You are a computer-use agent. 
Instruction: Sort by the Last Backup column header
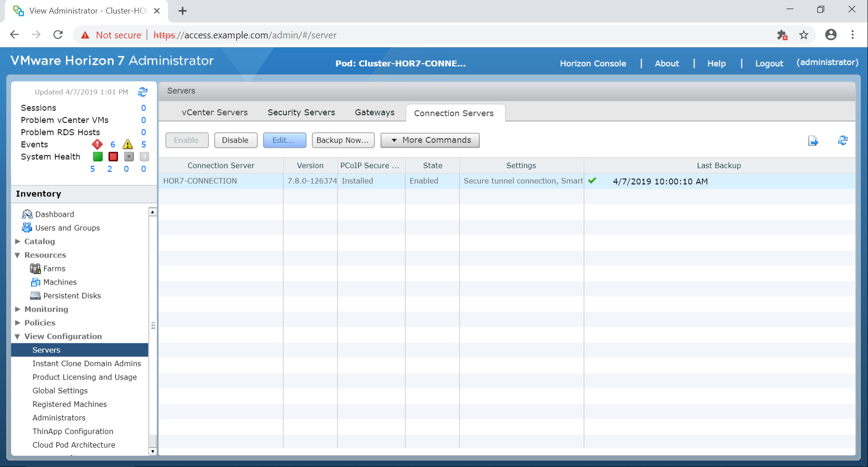click(719, 165)
